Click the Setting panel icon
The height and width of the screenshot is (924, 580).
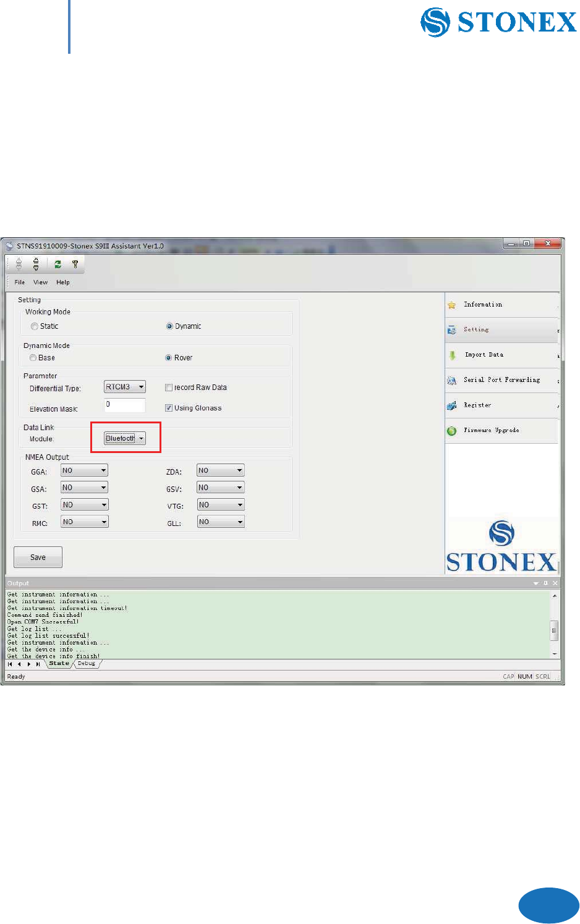(452, 330)
